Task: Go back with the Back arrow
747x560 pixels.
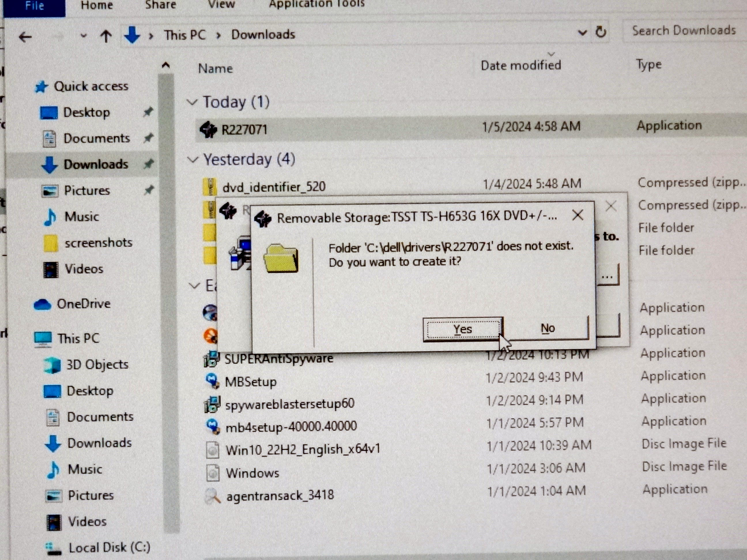Action: (25, 37)
